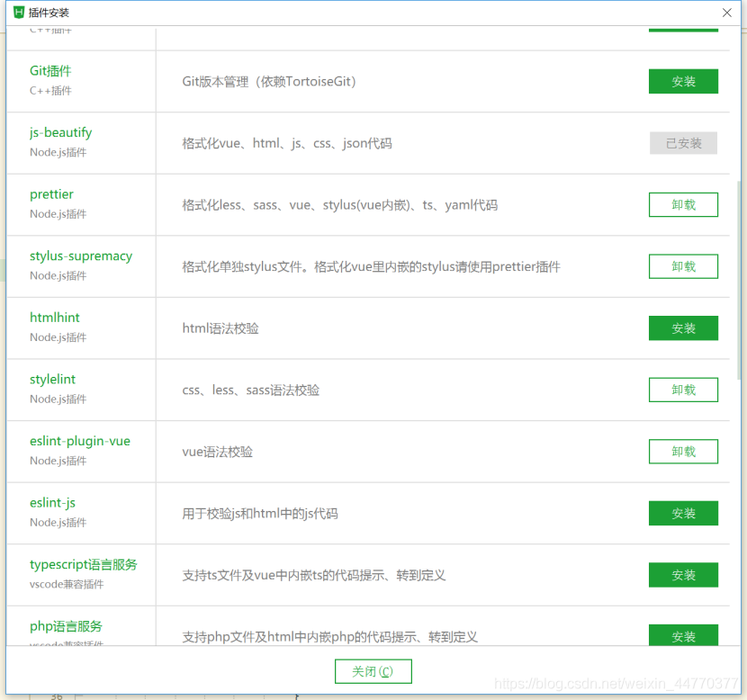This screenshot has width=747, height=700.
Task: Select the prettier plugin name
Action: coord(51,194)
